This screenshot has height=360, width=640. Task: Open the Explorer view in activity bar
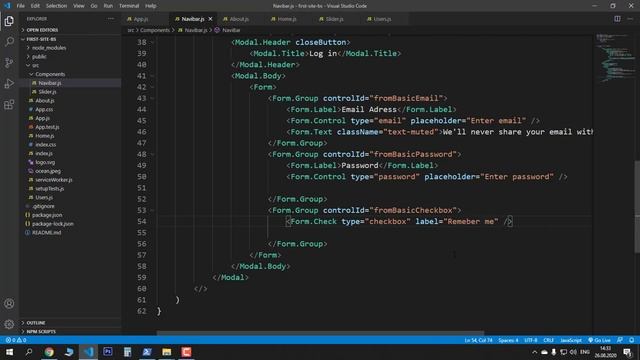[x=9, y=21]
